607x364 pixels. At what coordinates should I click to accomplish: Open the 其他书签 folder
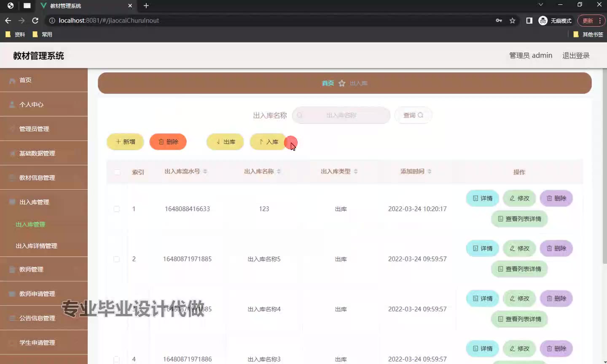[x=588, y=35]
